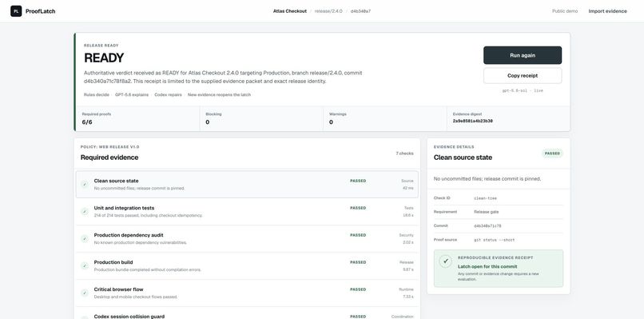Image resolution: width=644 pixels, height=319 pixels.
Task: Click the Blocking count 0
Action: click(208, 122)
